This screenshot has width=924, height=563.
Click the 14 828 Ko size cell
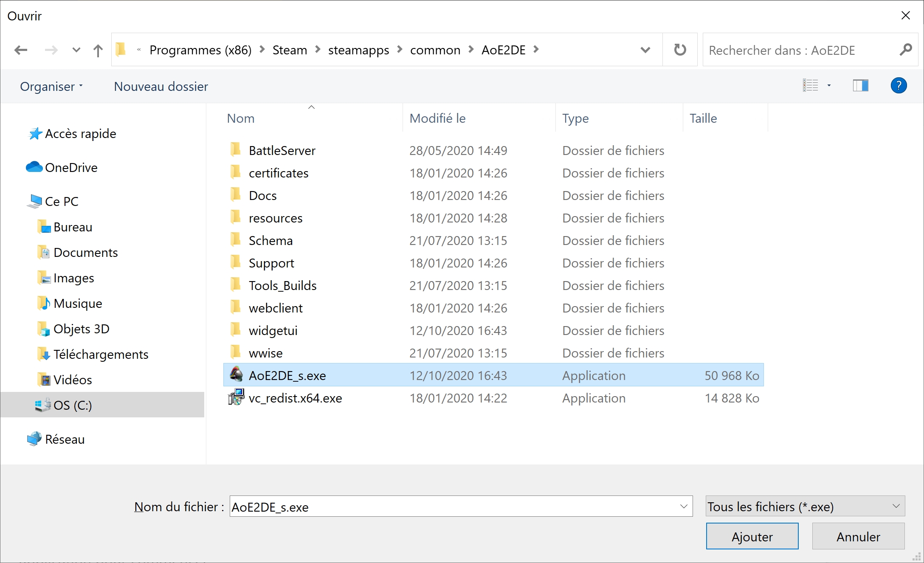(732, 398)
